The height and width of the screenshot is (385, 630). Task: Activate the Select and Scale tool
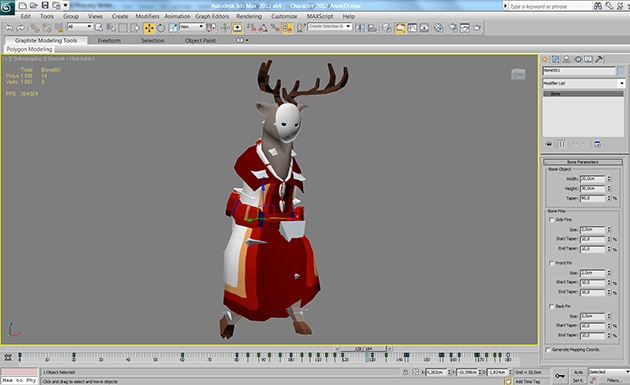[x=173, y=28]
